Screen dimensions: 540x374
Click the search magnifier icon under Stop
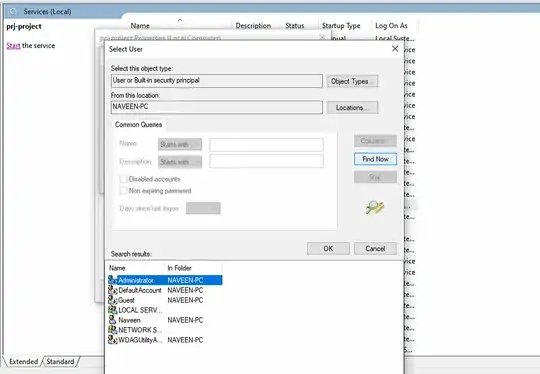coord(375,207)
